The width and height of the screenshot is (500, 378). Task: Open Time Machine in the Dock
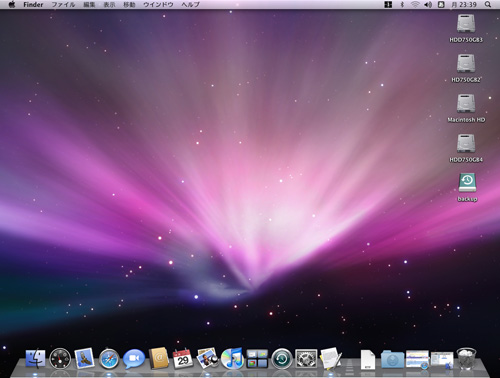282,359
